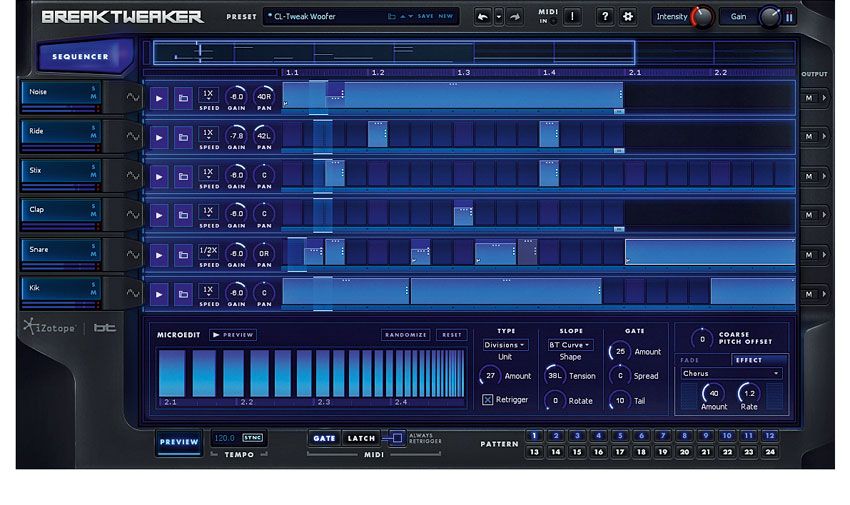Mute the Snare track using M
This screenshot has height=505, width=850.
pos(93,254)
